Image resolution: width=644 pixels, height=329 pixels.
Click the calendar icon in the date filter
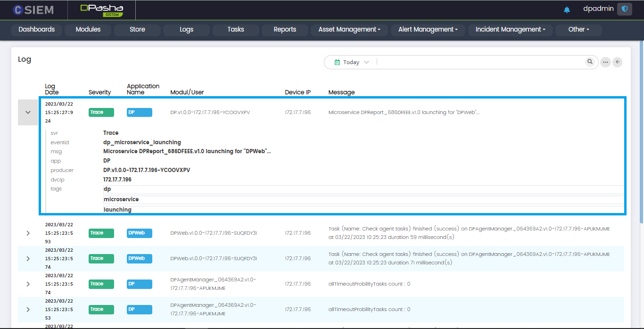pyautogui.click(x=337, y=62)
